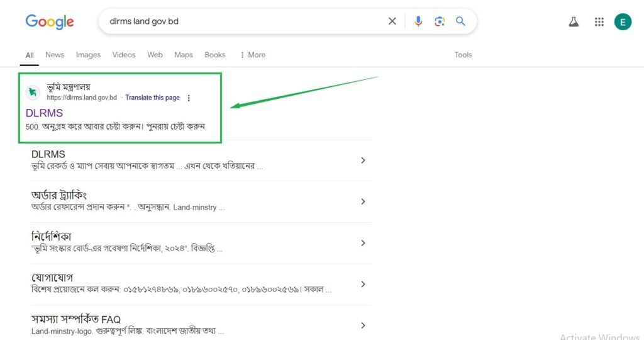Screen dimensions: 644x340
Task: Switch to the Maps tab
Action: click(x=184, y=55)
